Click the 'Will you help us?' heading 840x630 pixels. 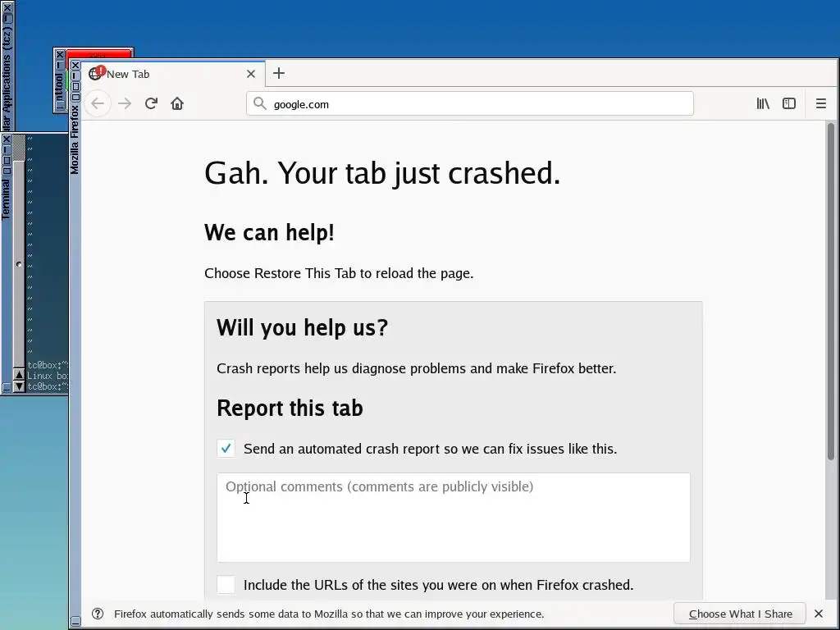pyautogui.click(x=302, y=328)
